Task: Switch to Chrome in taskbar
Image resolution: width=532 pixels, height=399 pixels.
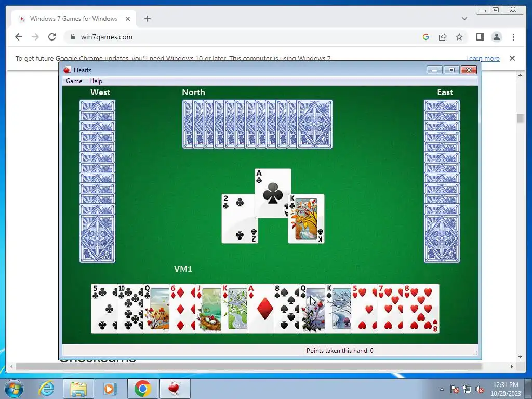Action: pos(142,389)
